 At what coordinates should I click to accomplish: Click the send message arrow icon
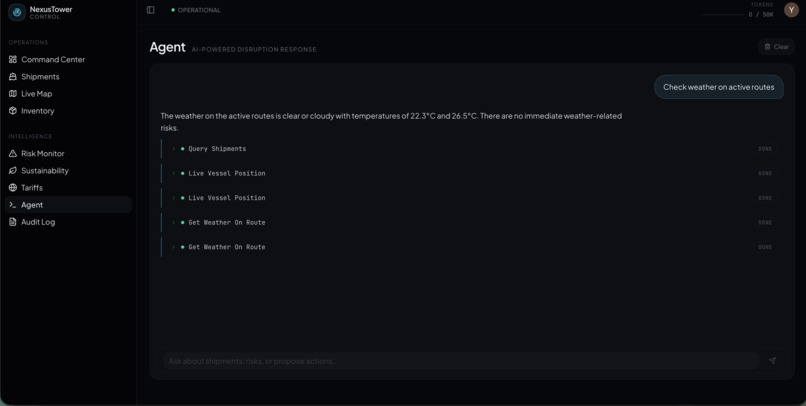[x=772, y=361]
